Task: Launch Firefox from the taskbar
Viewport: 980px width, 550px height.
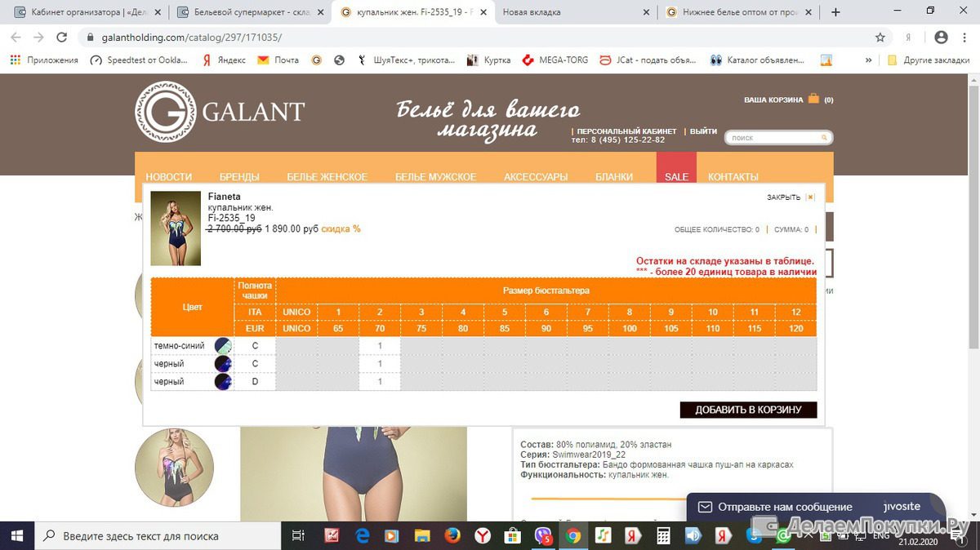Action: tap(452, 536)
